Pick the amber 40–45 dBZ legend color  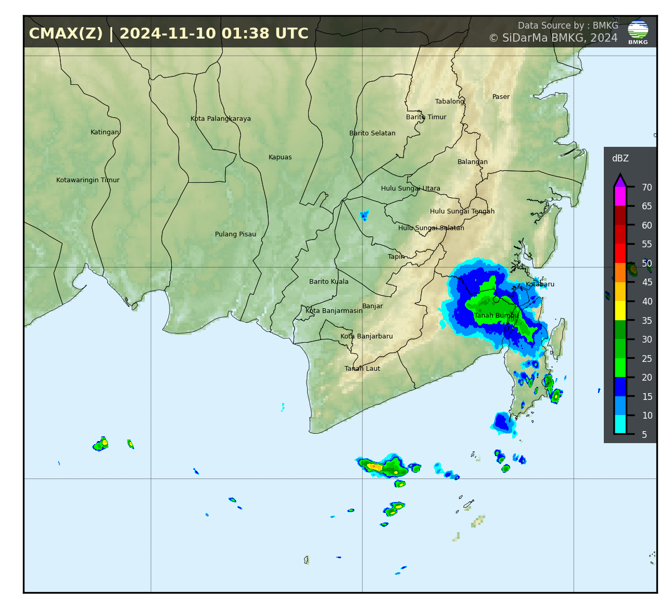[620, 292]
